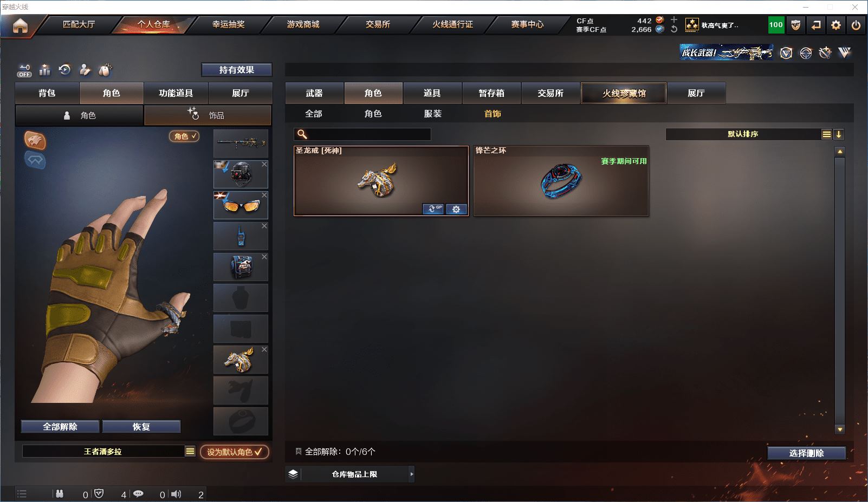Open the settings gear in top bar
868x502 pixels.
(836, 25)
